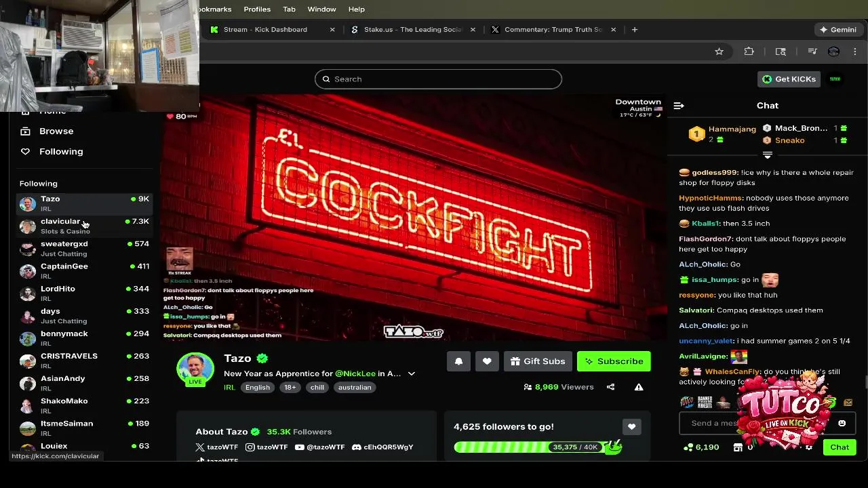This screenshot has height=488, width=868.
Task: Open @tazoWTF YouTube link
Action: point(320,447)
